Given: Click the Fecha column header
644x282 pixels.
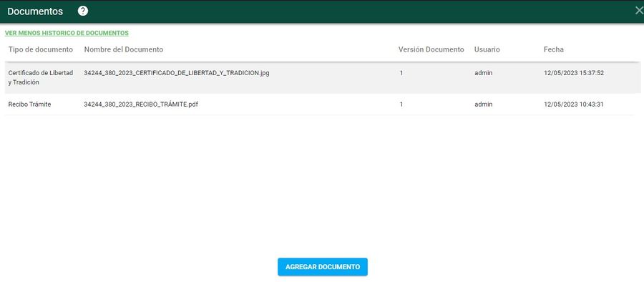Looking at the screenshot, I should 554,49.
